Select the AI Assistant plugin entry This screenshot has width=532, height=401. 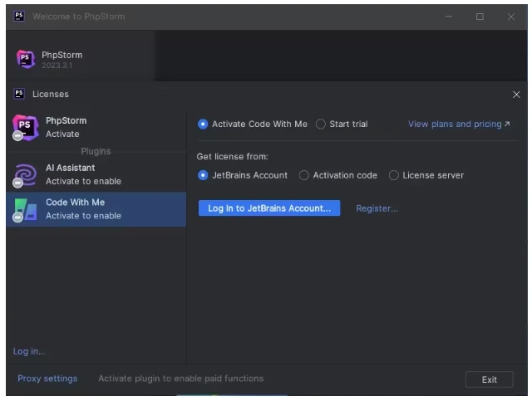83,174
